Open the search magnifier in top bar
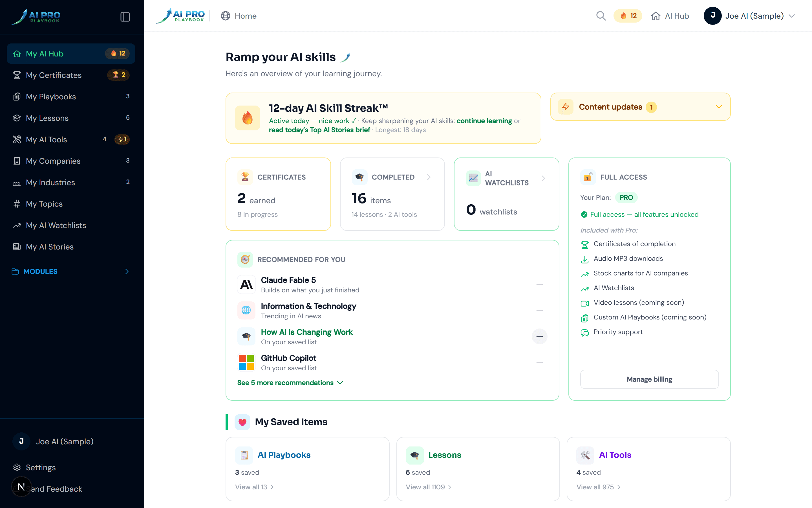 click(x=601, y=16)
